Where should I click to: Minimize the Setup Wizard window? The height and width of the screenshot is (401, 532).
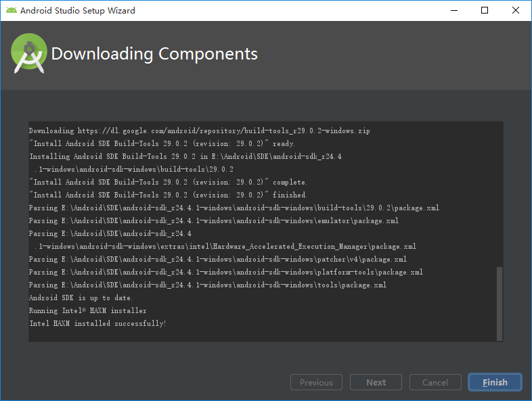tap(454, 11)
